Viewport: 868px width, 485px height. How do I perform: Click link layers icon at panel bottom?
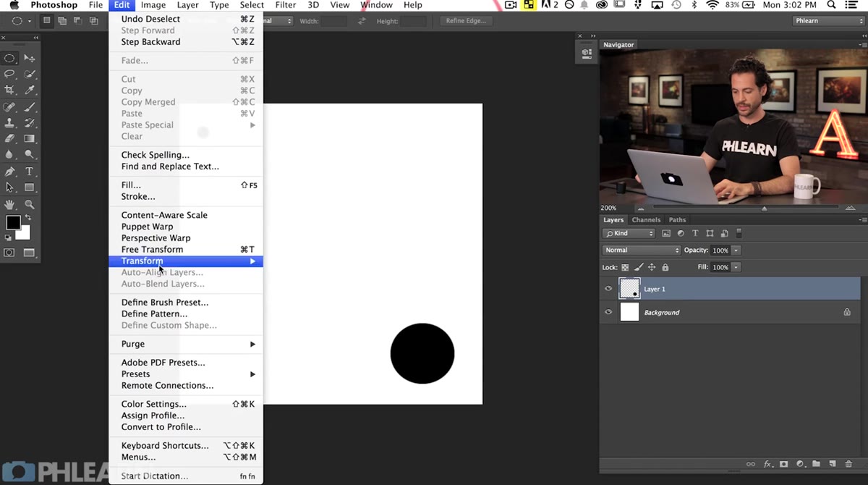click(751, 464)
